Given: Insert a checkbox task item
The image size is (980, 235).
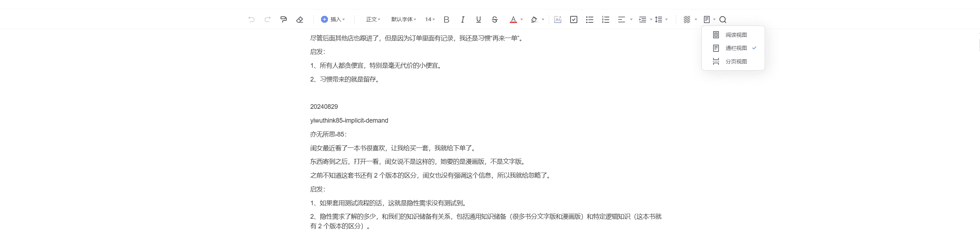Looking at the screenshot, I should 574,19.
